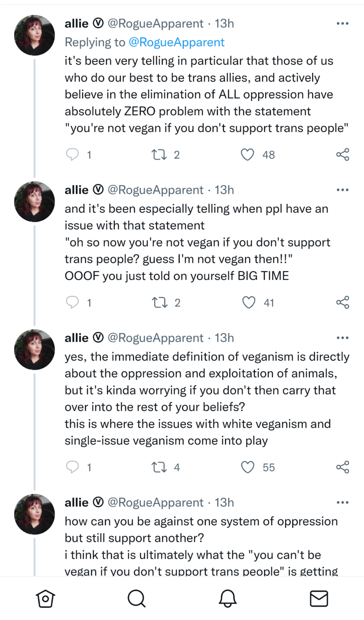The image size is (364, 620).
Task: Retweet the first tweet about trans allies
Action: click(x=159, y=155)
